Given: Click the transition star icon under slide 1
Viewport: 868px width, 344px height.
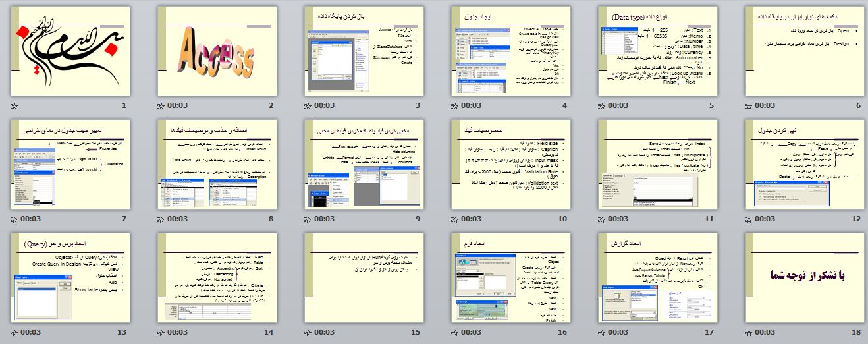Looking at the screenshot, I should pos(14,105).
